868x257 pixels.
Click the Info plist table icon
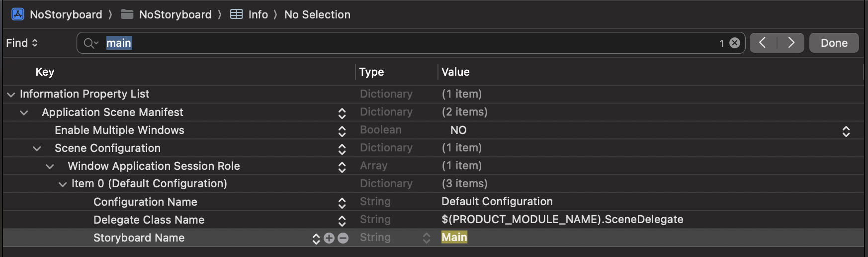click(237, 14)
